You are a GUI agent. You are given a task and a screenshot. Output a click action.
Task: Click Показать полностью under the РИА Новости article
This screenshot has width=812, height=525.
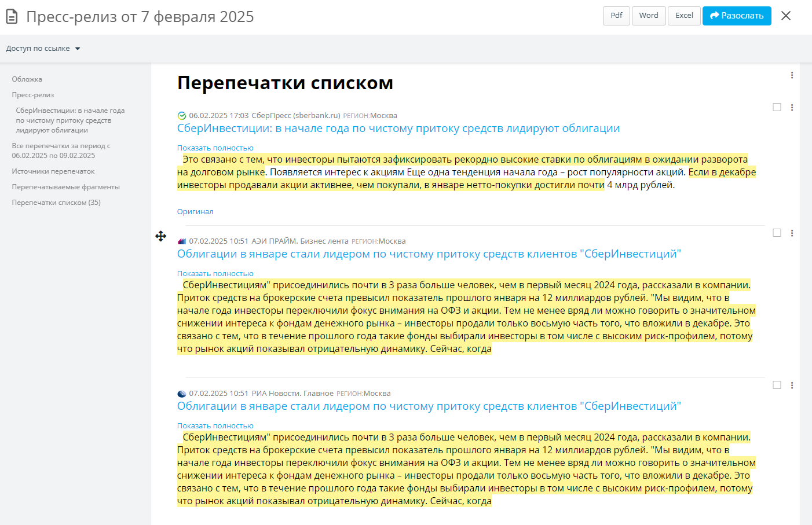(215, 426)
